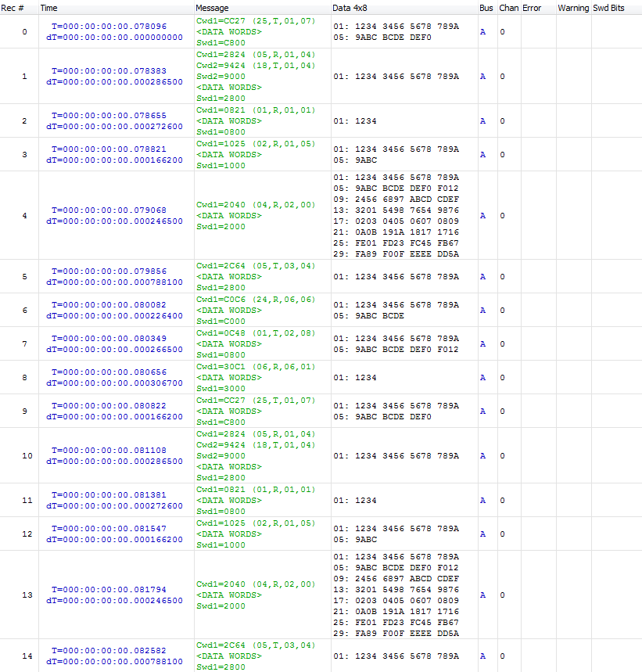Click the 'Swd Bits' column header

coord(616,8)
